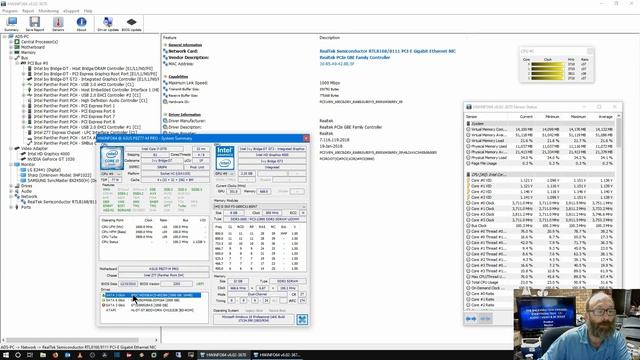Screen dimensions: 640x360
Task: Click the first yellow core clock bar
Action: (548, 64)
